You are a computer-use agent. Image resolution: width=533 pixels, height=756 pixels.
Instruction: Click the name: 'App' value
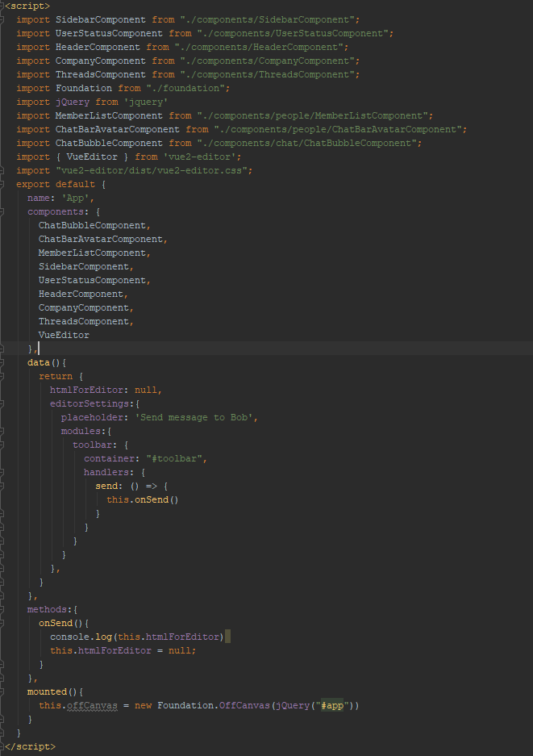76,198
